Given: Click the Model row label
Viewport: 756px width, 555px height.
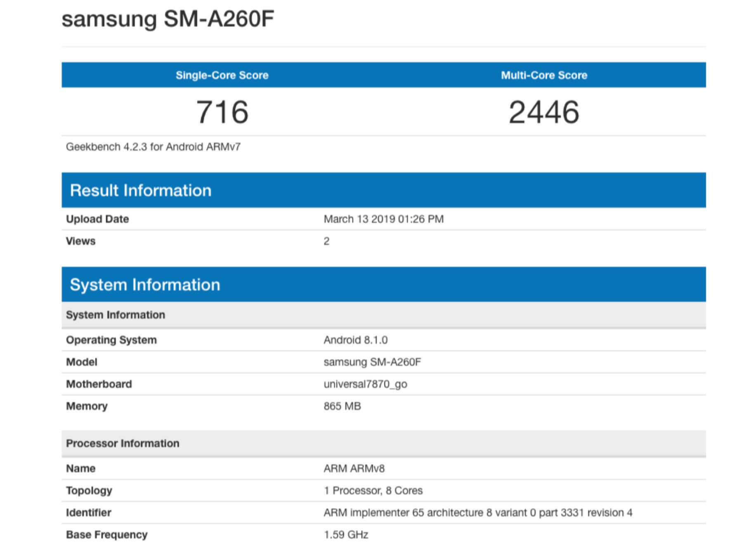Looking at the screenshot, I should coord(82,362).
